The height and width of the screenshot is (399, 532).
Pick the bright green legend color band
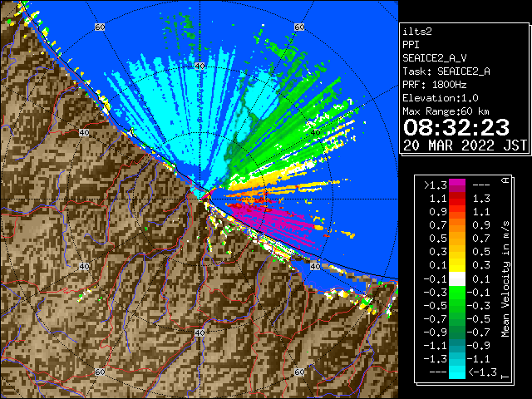(x=457, y=292)
